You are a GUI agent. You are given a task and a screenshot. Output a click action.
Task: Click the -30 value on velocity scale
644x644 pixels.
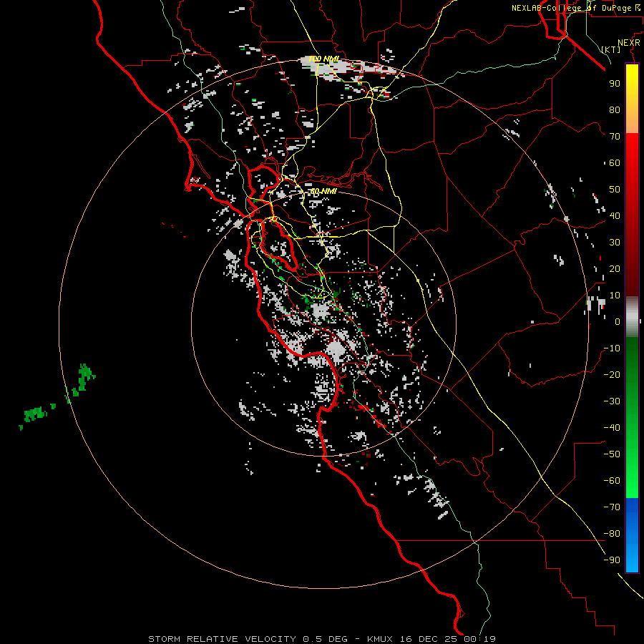click(612, 401)
